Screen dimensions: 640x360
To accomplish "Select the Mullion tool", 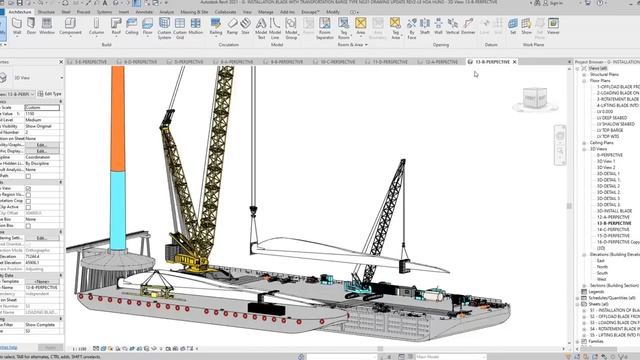I will pyautogui.click(x=196, y=27).
